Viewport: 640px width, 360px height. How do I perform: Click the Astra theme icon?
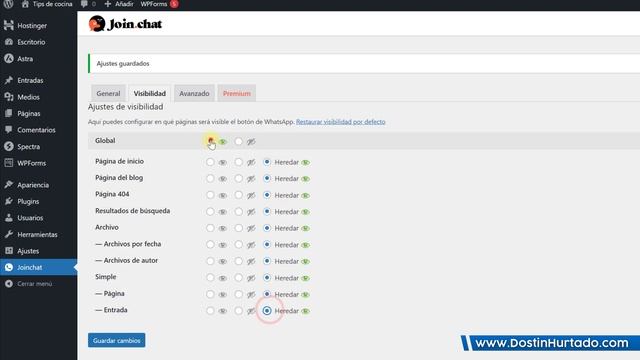point(9,59)
